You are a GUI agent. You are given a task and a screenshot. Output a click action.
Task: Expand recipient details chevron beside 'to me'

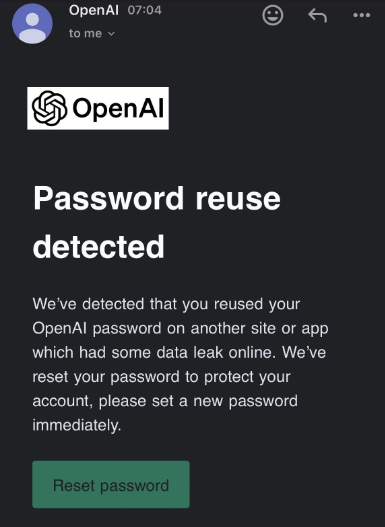coord(112,34)
